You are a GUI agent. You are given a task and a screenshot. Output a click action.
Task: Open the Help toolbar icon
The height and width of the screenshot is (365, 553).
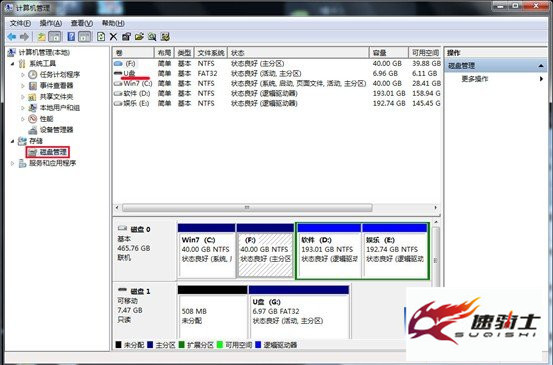tap(71, 37)
